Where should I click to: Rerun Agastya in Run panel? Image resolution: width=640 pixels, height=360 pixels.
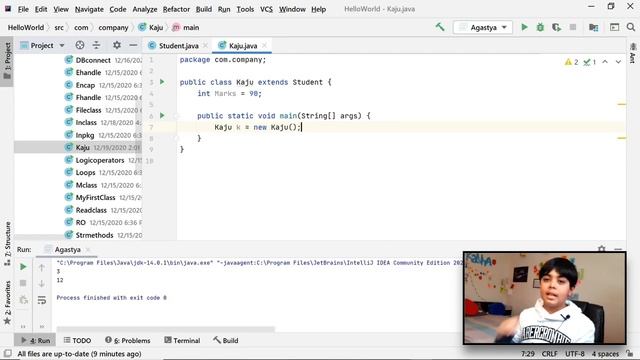click(23, 267)
